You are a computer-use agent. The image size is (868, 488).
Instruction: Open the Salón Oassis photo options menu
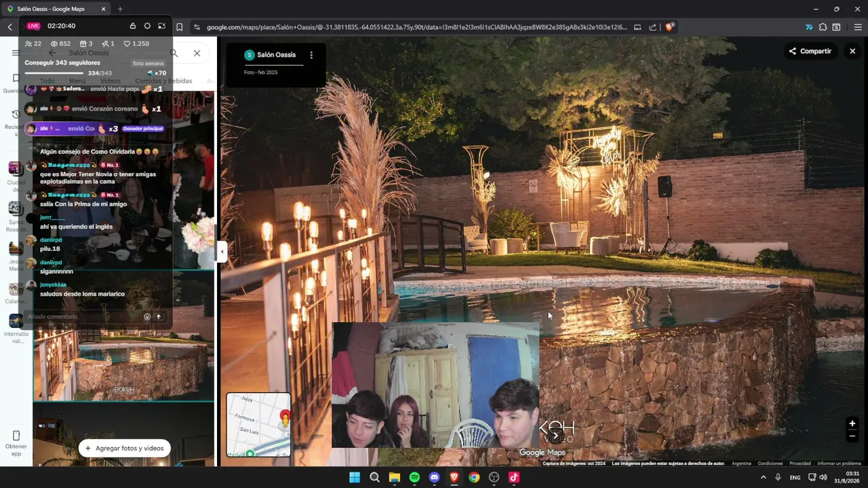pyautogui.click(x=311, y=55)
